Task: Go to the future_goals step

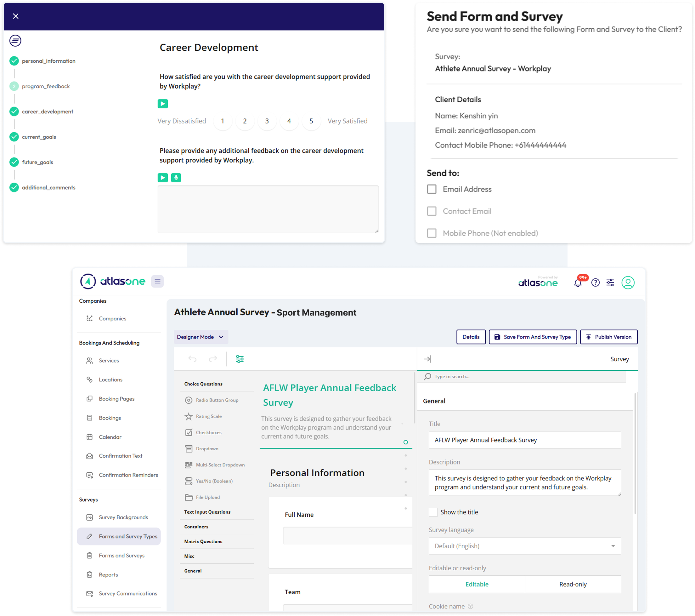Action: pos(31,162)
